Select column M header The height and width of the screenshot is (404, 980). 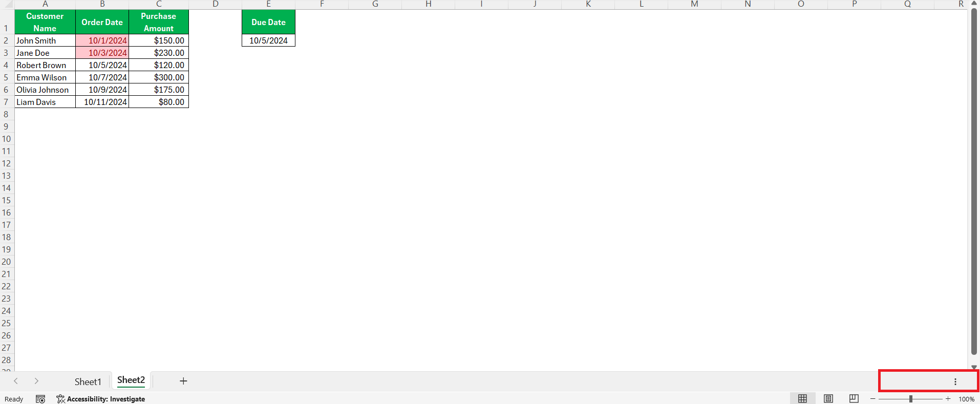[694, 4]
